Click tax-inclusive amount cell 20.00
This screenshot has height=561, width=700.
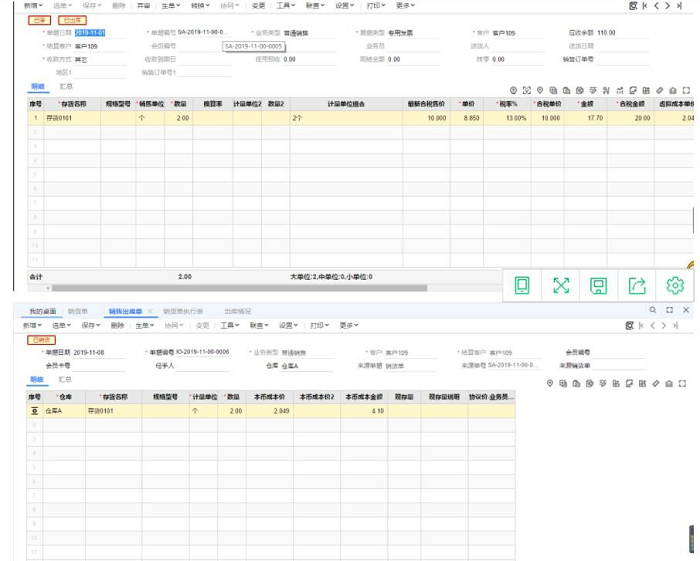tap(630, 118)
